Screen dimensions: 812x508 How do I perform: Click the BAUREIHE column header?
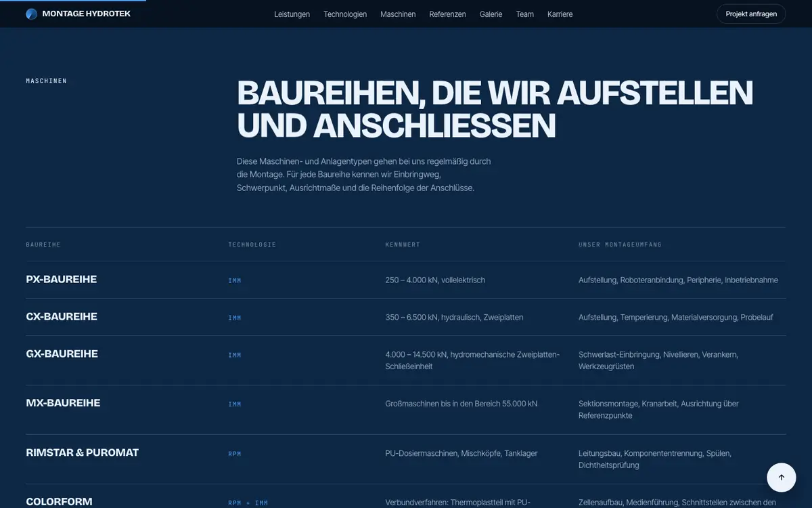(x=43, y=245)
